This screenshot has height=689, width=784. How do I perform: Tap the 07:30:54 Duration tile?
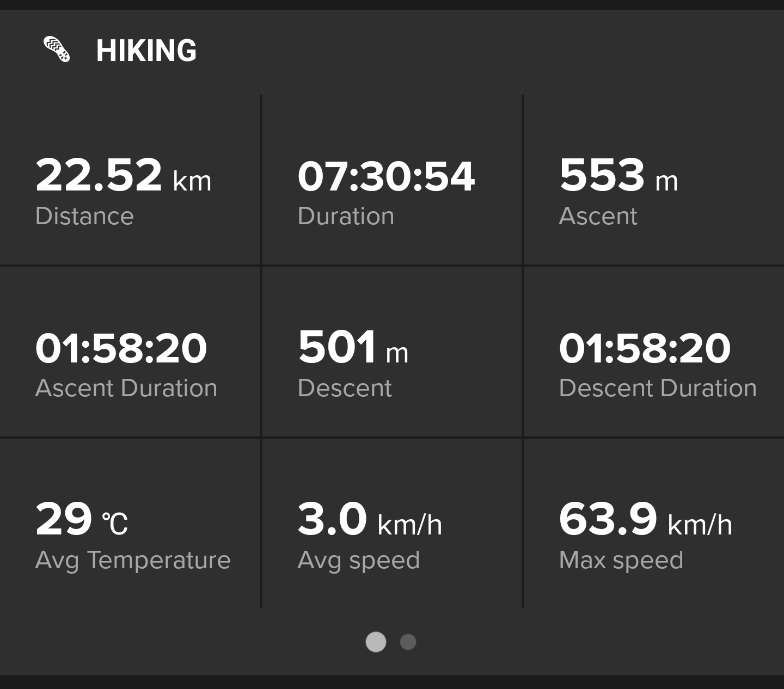pyautogui.click(x=392, y=180)
